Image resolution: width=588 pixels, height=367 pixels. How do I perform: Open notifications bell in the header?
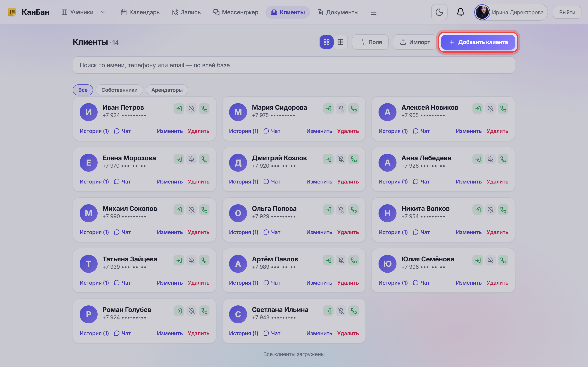pyautogui.click(x=460, y=12)
